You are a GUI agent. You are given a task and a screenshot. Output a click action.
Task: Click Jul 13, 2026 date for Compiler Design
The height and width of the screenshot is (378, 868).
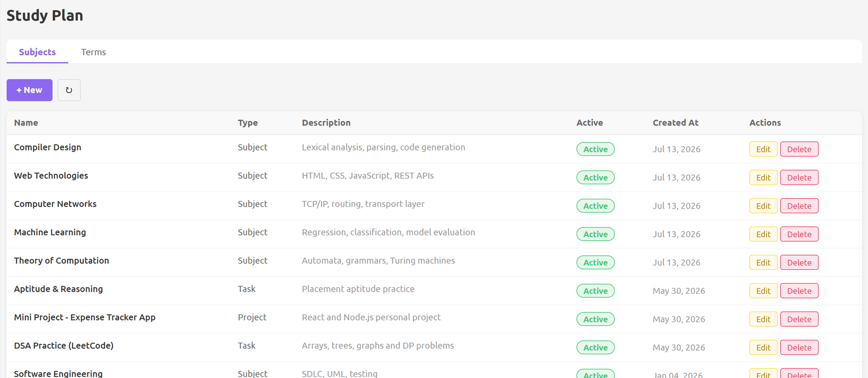click(x=676, y=149)
